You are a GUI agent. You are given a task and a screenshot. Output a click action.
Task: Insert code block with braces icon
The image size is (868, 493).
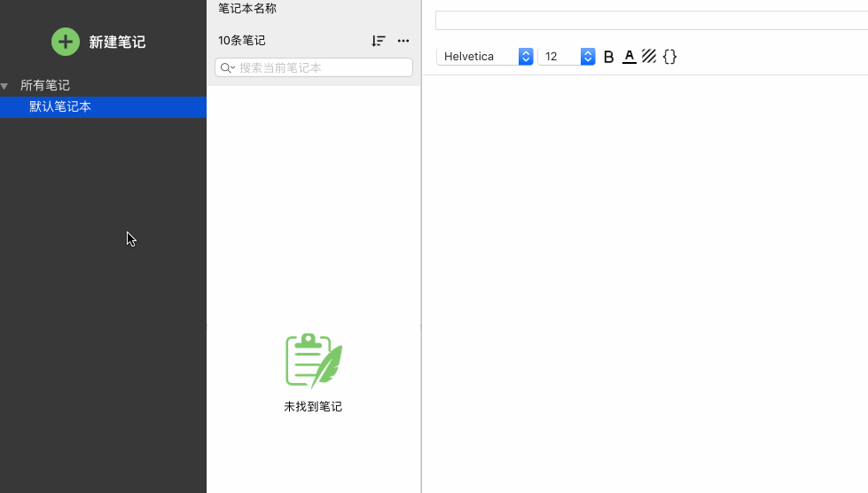(669, 57)
